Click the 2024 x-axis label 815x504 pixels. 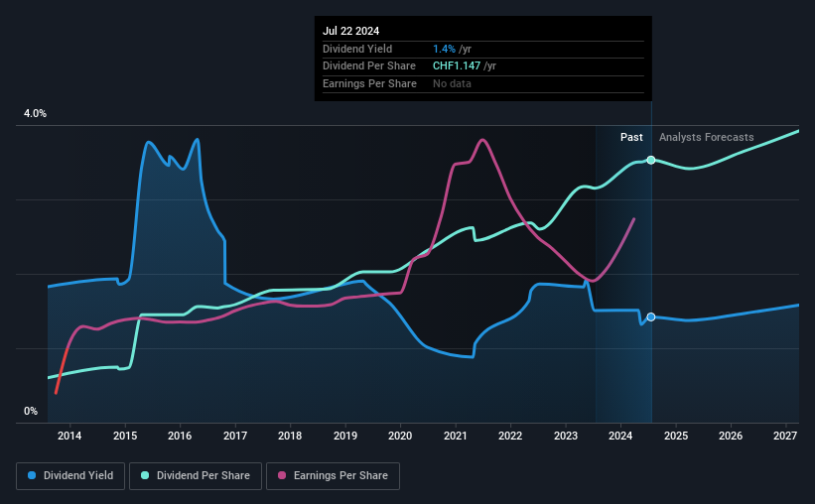coord(620,436)
